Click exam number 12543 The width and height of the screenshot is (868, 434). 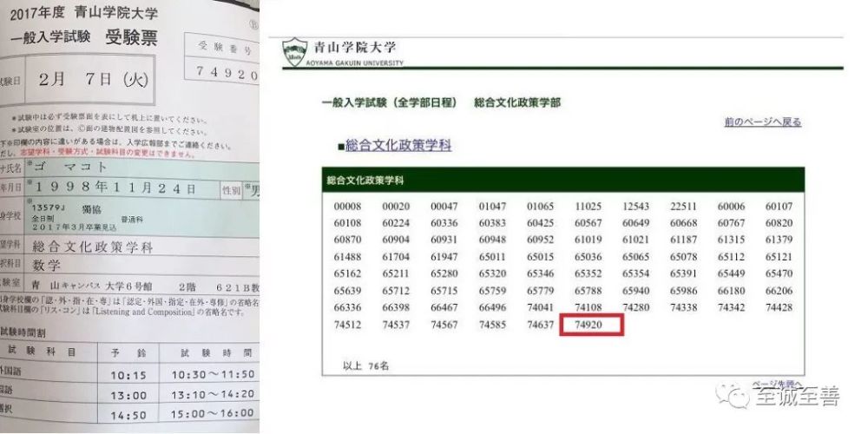(635, 207)
